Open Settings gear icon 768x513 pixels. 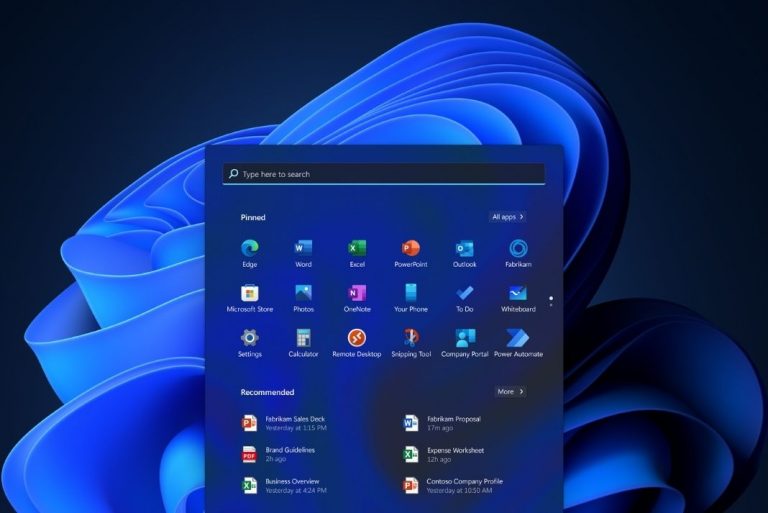(249, 339)
